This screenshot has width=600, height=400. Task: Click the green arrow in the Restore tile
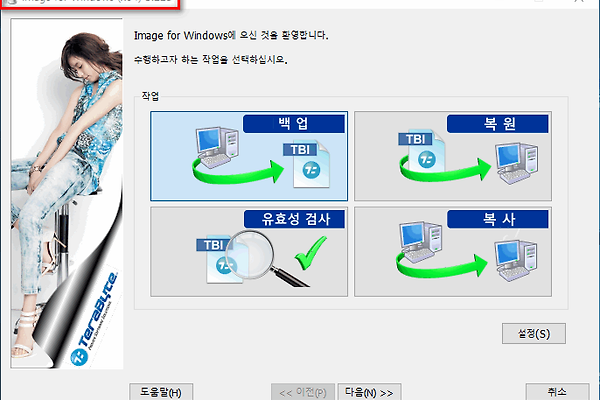pyautogui.click(x=445, y=169)
